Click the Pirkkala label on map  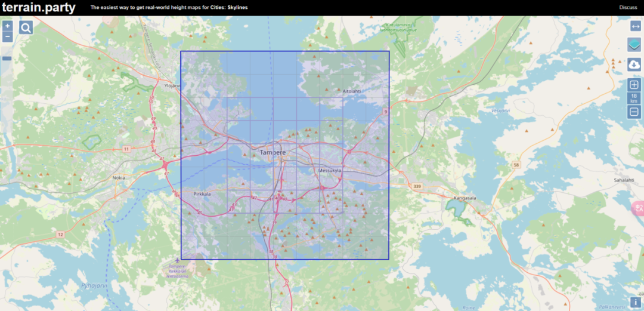pos(202,193)
